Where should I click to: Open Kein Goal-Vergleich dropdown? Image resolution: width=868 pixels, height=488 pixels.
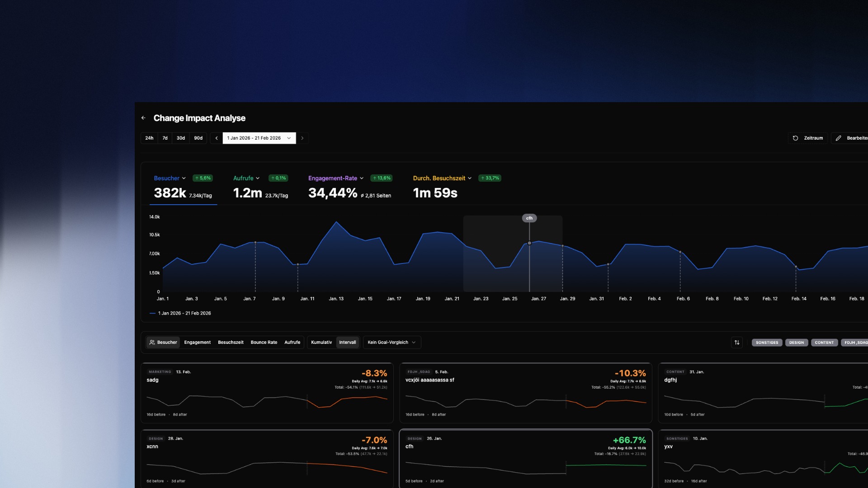(392, 343)
